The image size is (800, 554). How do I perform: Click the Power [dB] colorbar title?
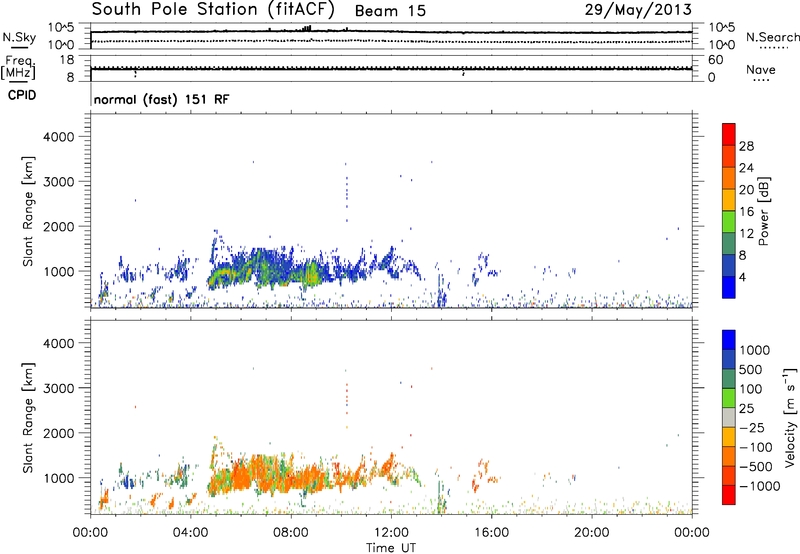(x=763, y=211)
